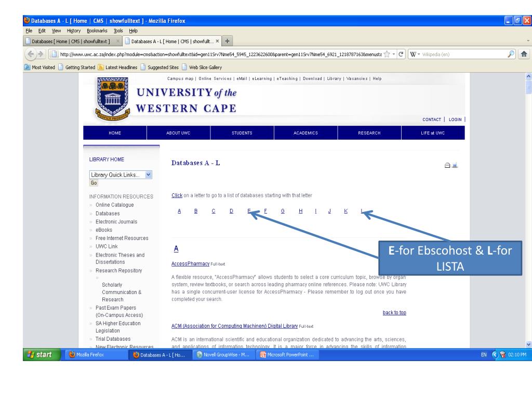Click the browser Forward arrow button
This screenshot has height=399, width=532.
pos(41,54)
